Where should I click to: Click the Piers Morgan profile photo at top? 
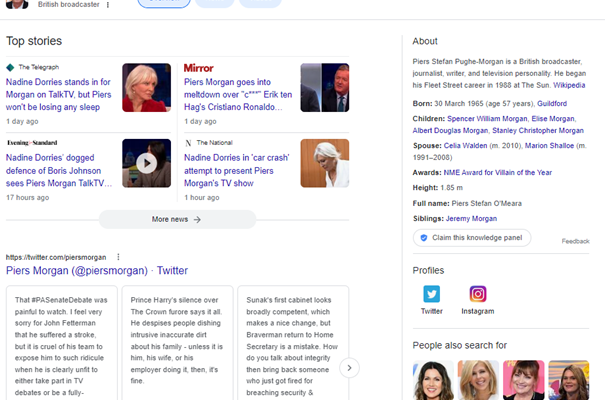pos(17,4)
